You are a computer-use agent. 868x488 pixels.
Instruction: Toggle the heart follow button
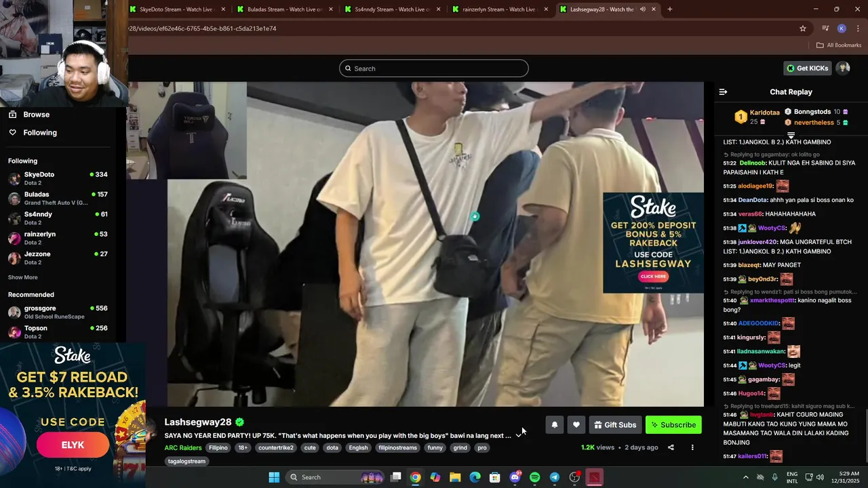576,425
